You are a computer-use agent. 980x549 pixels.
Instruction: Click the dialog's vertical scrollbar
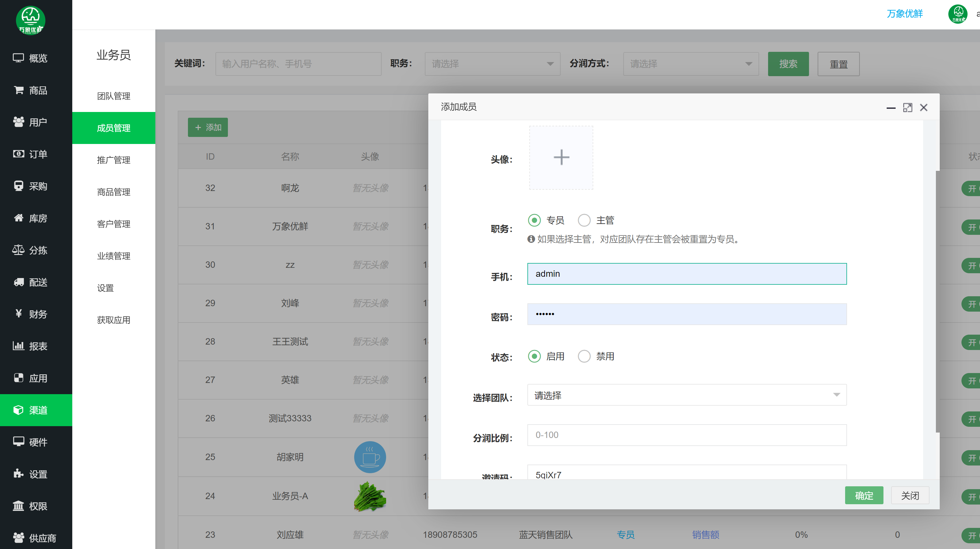tap(937, 301)
